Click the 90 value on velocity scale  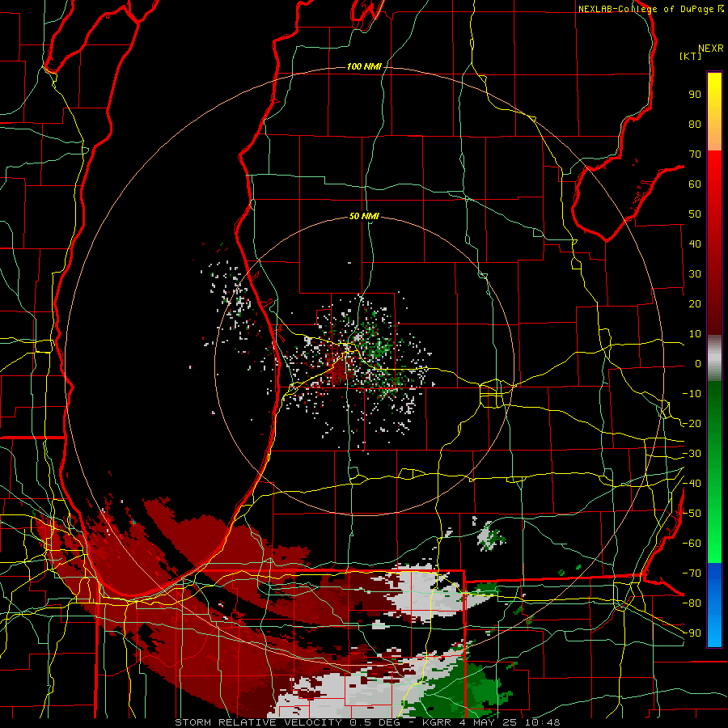click(695, 95)
